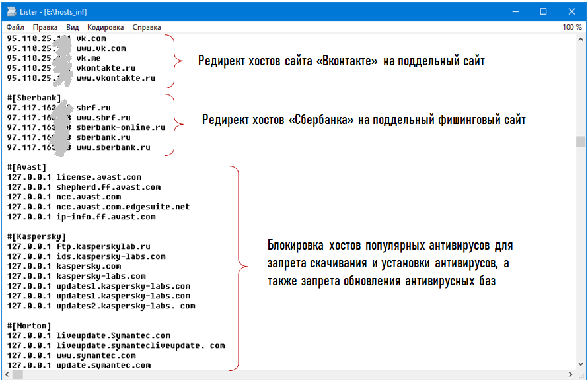
Task: Click the liveupdate.Symantec.com line
Action: click(x=89, y=335)
